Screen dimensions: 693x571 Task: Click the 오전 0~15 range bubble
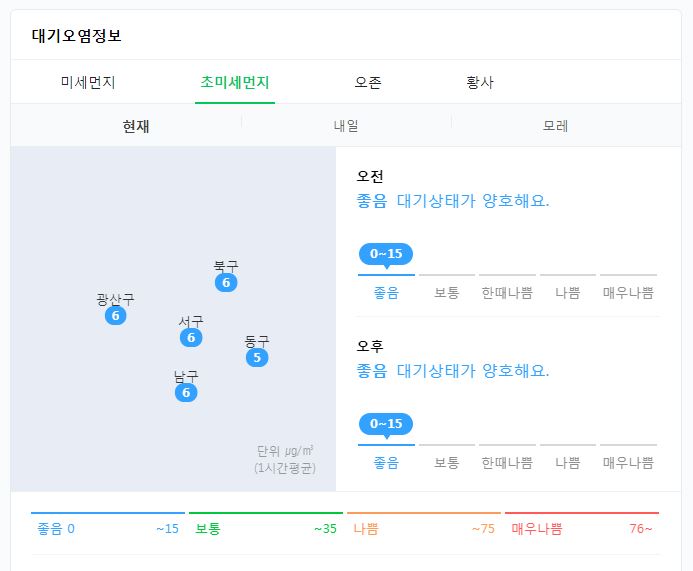click(386, 254)
